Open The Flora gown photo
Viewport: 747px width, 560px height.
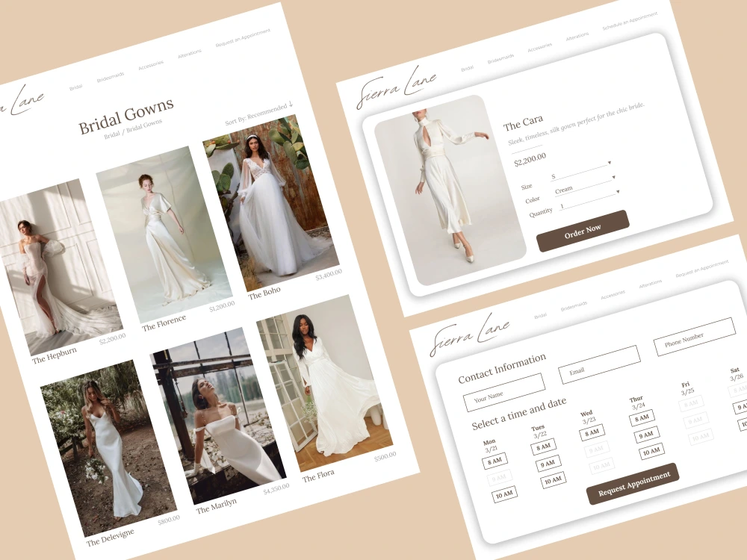click(325, 383)
